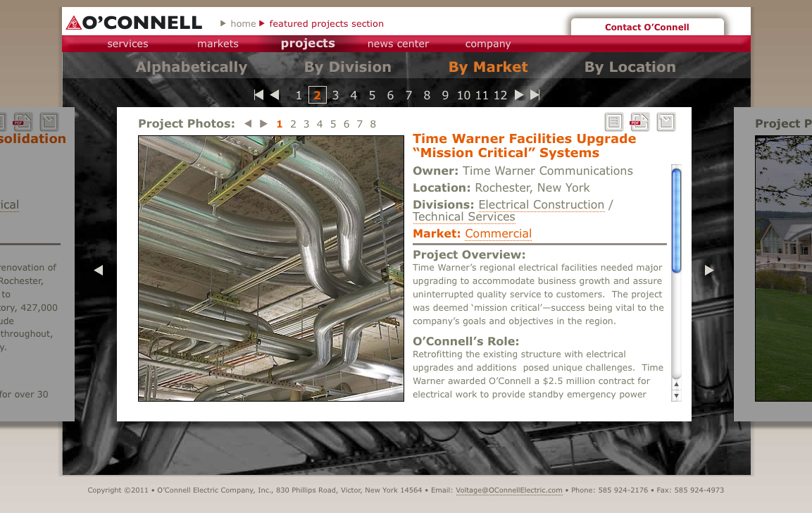This screenshot has width=812, height=513.
Task: Click 'Owner: Time Warner Communications' text
Action: pos(523,171)
